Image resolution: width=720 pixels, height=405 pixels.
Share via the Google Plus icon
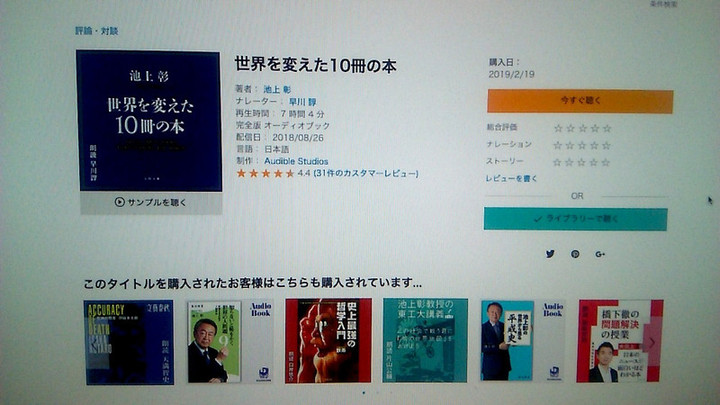[x=600, y=254]
